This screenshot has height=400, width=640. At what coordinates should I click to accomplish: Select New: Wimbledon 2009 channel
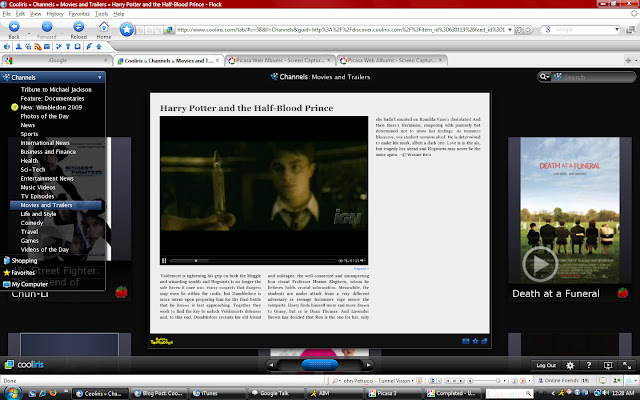click(51, 107)
